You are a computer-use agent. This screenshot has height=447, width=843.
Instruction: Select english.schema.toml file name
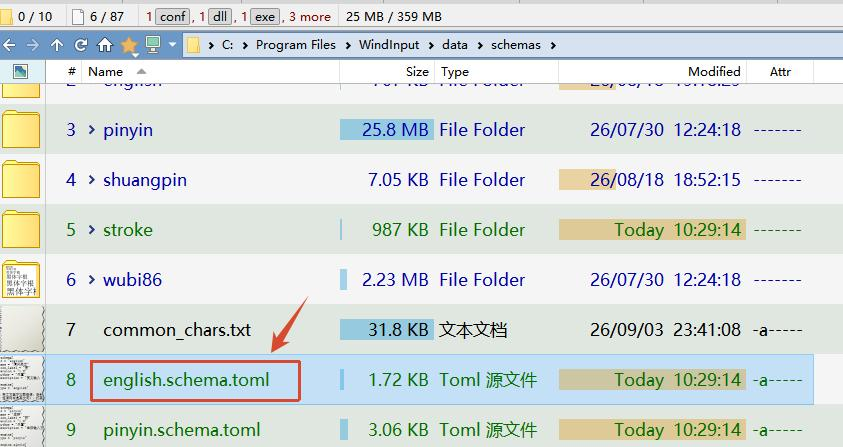pyautogui.click(x=186, y=380)
